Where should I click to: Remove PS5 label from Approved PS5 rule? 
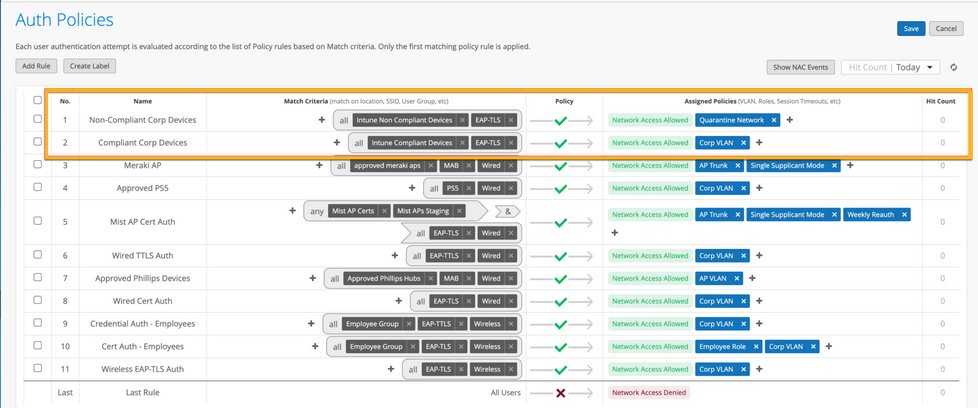tap(466, 187)
